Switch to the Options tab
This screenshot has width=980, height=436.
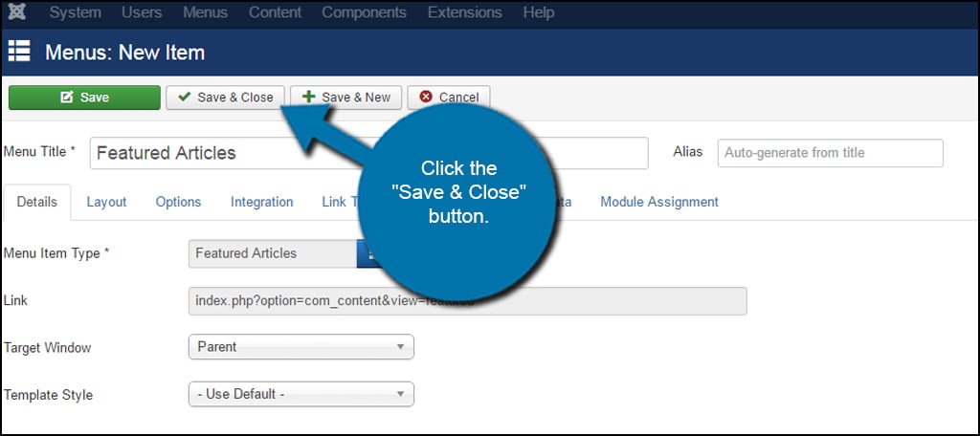click(178, 202)
